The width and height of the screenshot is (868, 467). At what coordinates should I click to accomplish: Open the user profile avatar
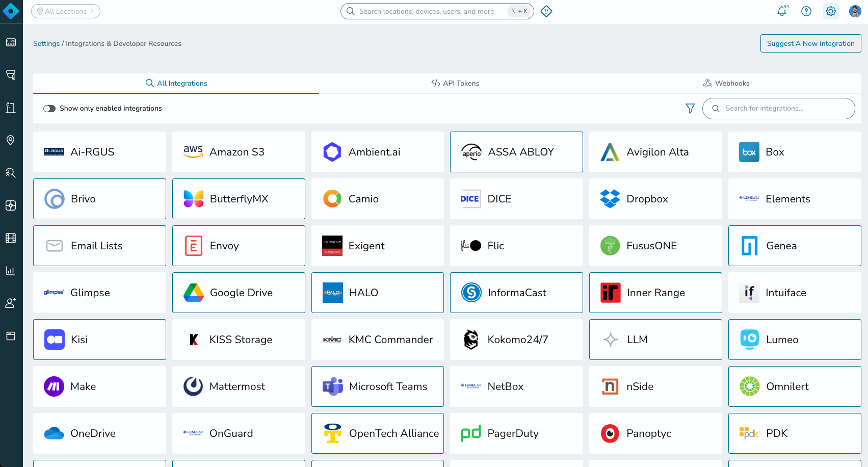(855, 11)
